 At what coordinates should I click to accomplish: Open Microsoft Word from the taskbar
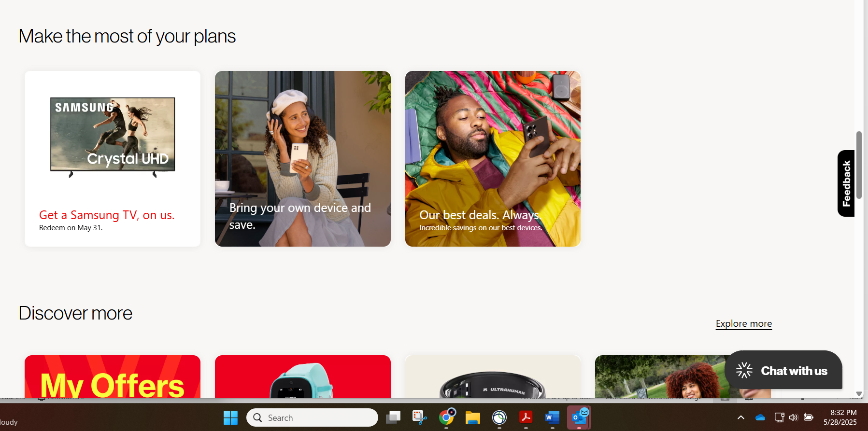pos(552,417)
